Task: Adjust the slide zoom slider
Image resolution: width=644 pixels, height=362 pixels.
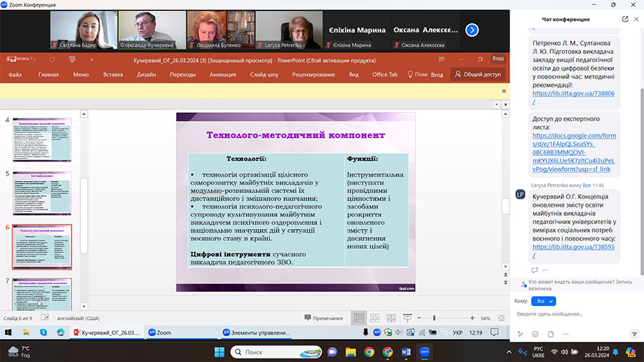Action: (x=434, y=318)
